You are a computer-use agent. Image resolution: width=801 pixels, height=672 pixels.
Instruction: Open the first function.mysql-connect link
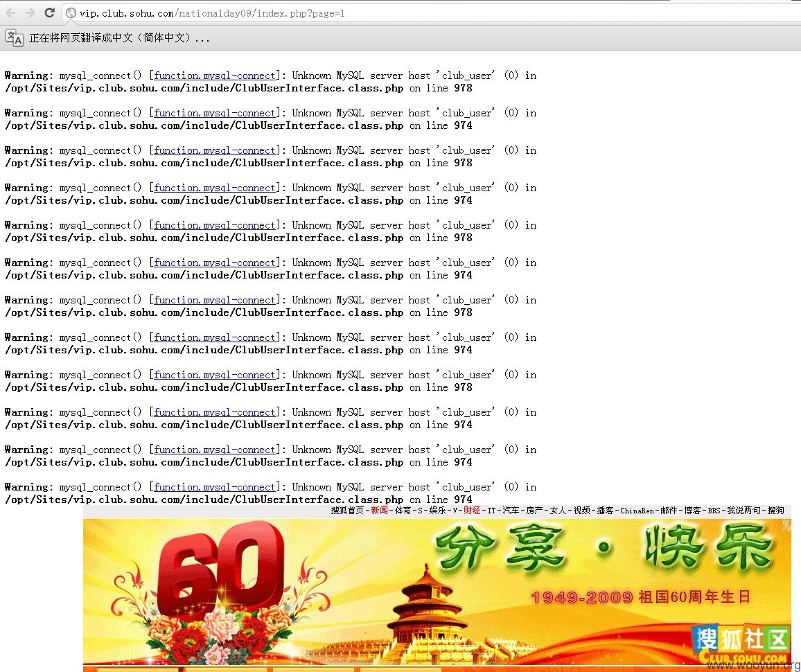point(215,76)
